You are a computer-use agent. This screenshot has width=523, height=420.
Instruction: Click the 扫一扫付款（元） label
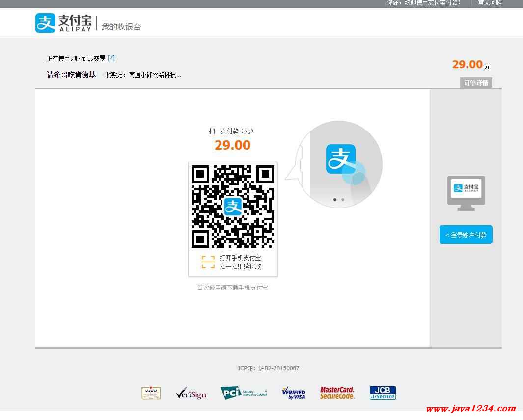tap(232, 131)
